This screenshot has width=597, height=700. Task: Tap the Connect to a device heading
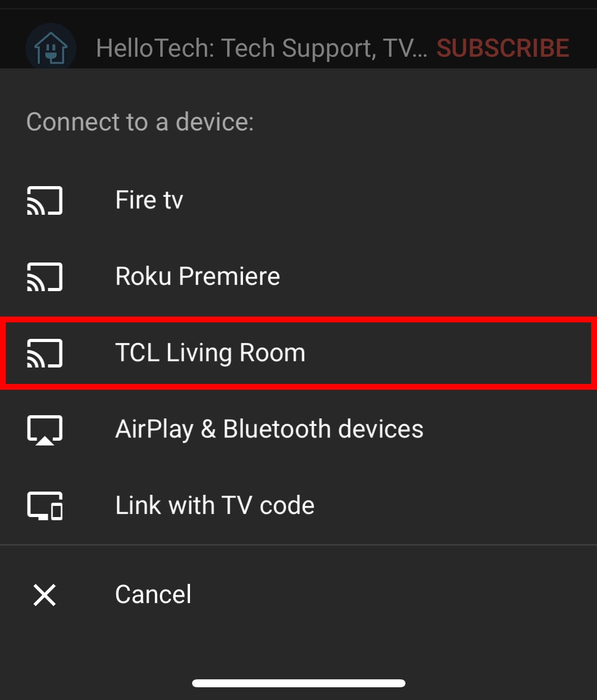(x=140, y=122)
